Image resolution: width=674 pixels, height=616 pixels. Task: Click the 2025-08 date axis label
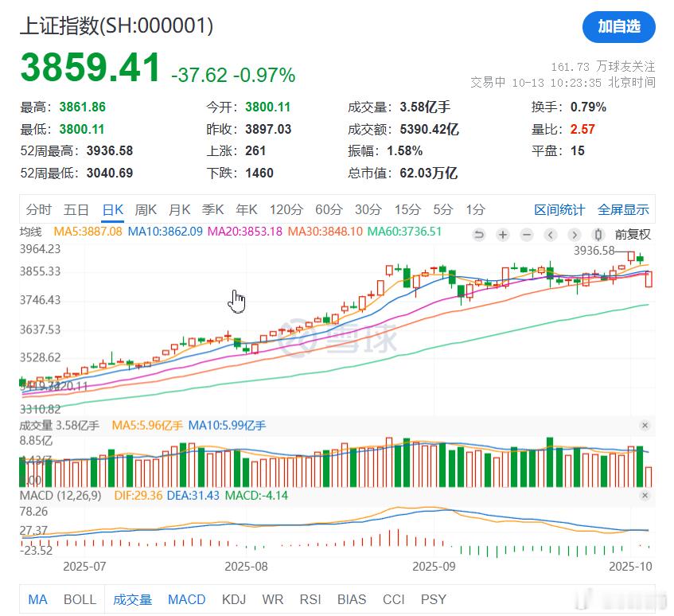point(247,567)
